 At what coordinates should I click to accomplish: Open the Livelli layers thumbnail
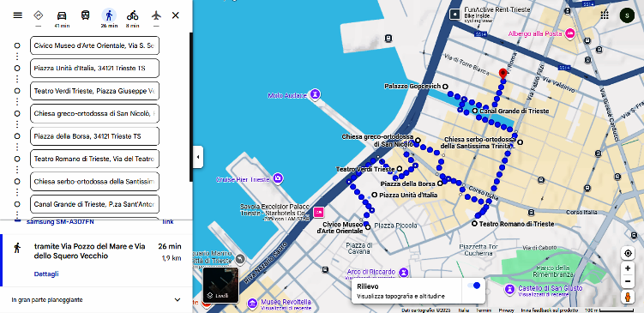(221, 285)
